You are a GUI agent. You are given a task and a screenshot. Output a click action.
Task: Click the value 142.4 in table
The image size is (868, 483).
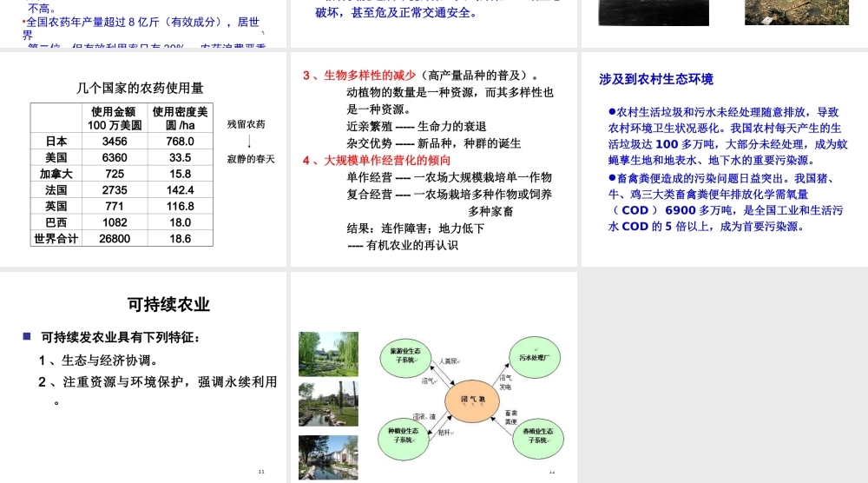(x=181, y=190)
